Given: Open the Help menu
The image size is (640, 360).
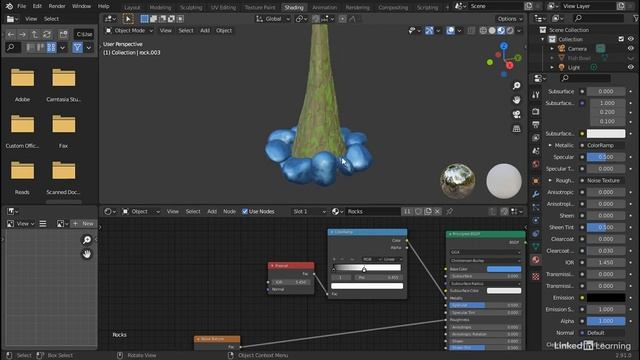Looking at the screenshot, I should [104, 6].
